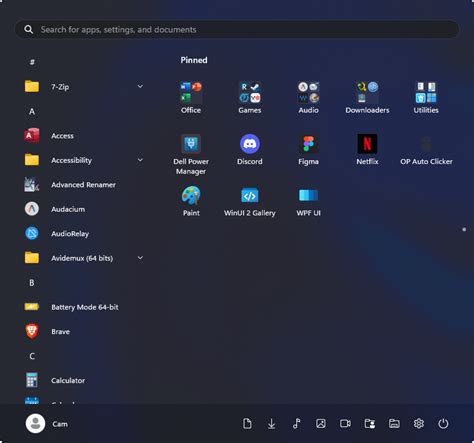Launch Discord from pinned apps

(x=250, y=149)
